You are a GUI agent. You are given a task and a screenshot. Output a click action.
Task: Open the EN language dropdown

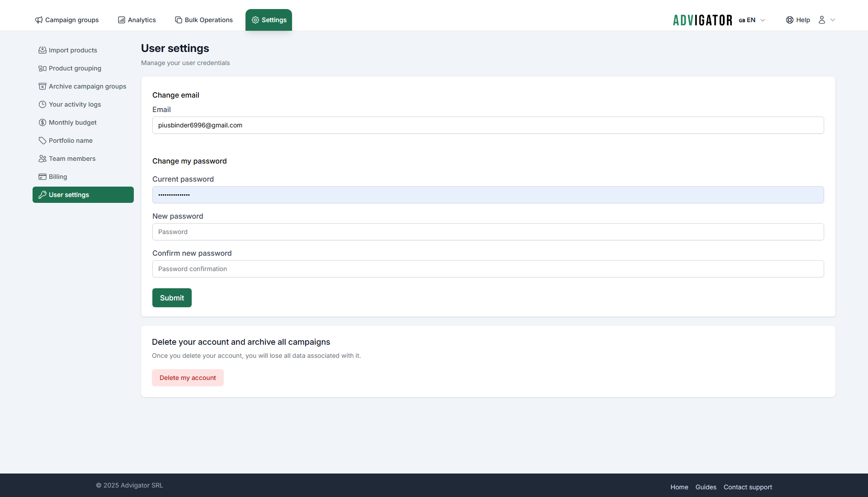pos(752,20)
